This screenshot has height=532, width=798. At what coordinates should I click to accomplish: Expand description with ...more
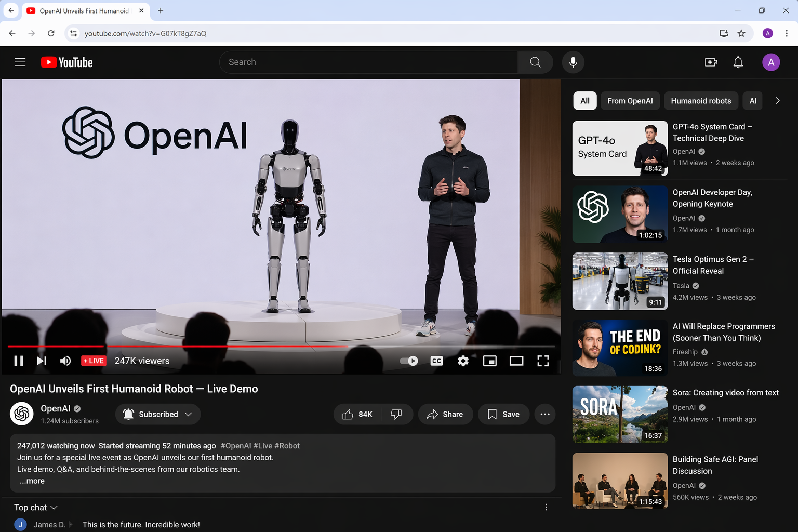tap(32, 481)
